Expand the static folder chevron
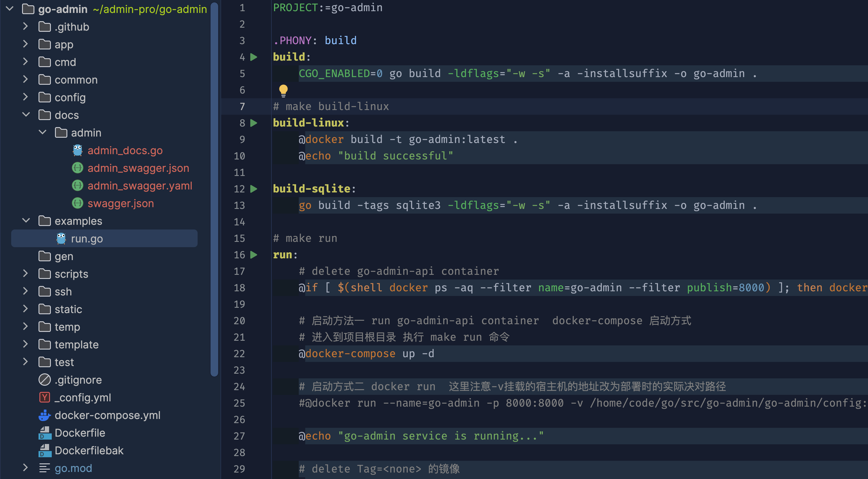The width and height of the screenshot is (868, 479). tap(25, 309)
